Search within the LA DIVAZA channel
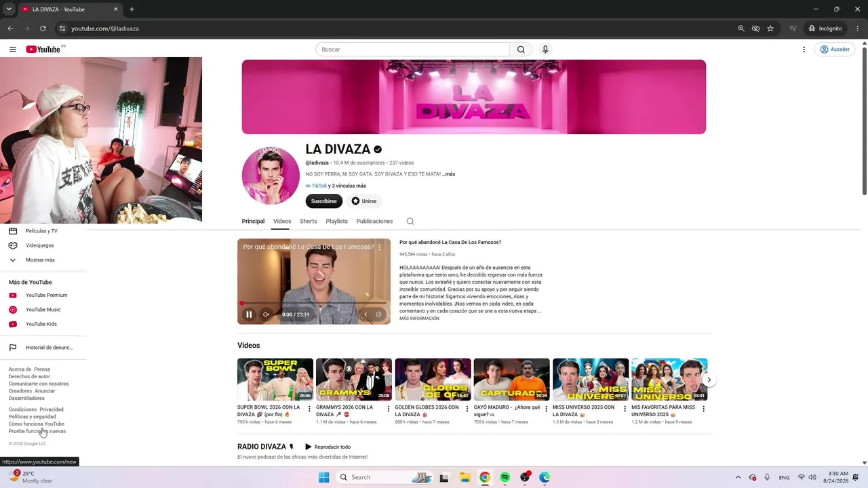The height and width of the screenshot is (488, 868). point(410,222)
